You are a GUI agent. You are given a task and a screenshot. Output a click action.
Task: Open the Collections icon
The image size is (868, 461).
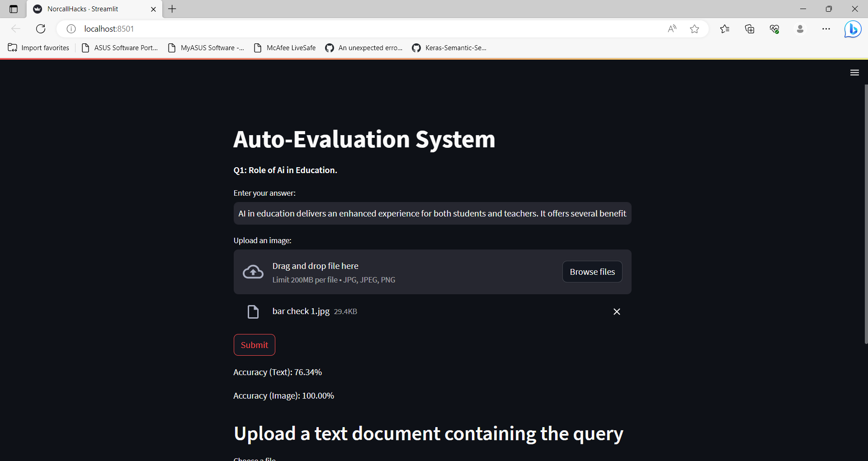point(749,28)
